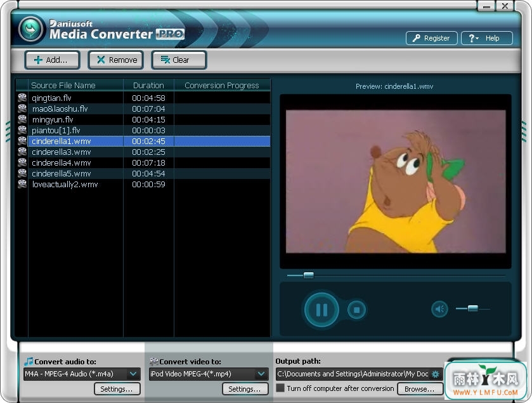Click film icon beside cinderella3.wmv
Screen dimensions: 532x403
(22, 152)
